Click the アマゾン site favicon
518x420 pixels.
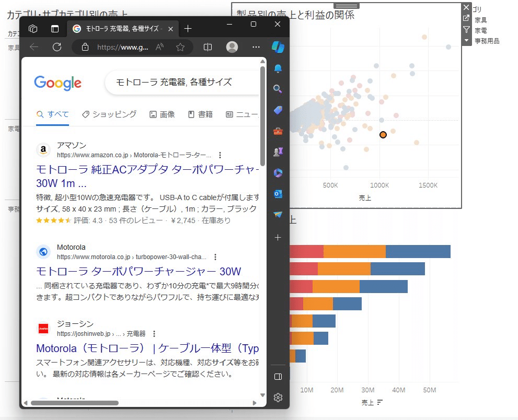43,150
